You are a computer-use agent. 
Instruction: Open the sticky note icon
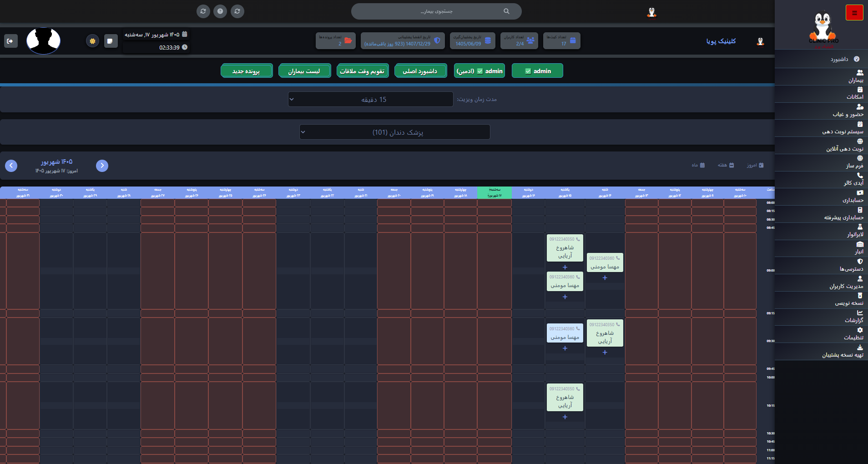pos(110,41)
